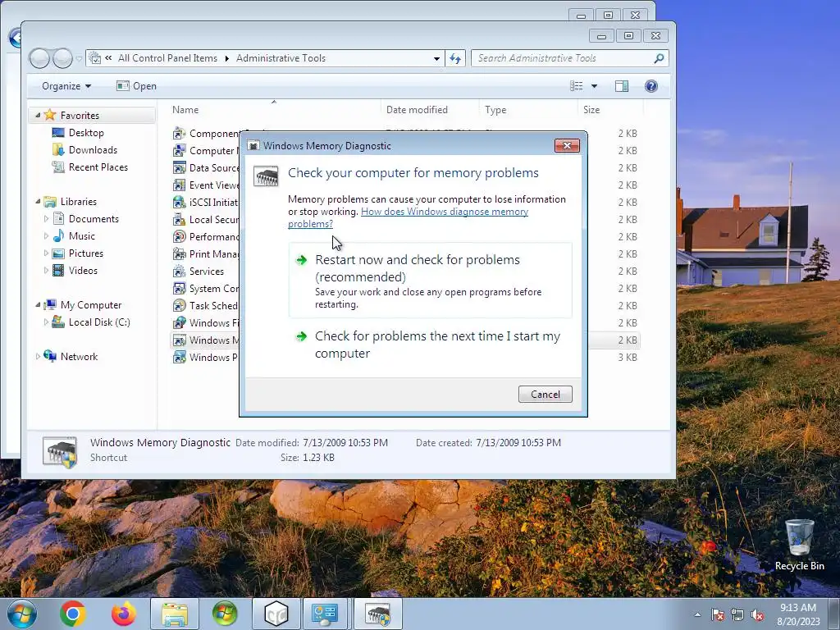This screenshot has width=840, height=630.
Task: Select the Windows PowerShell Modules icon
Action: point(179,358)
